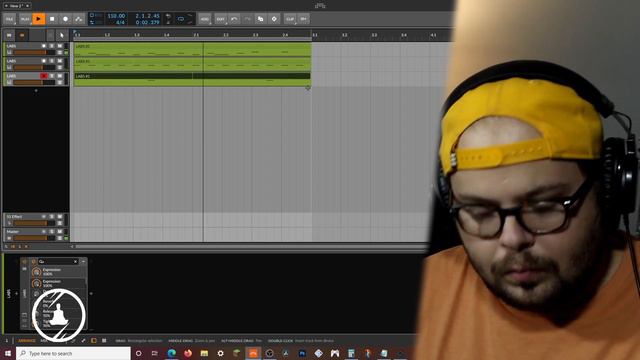
Task: Solo the first LABS track
Action: tap(52, 46)
